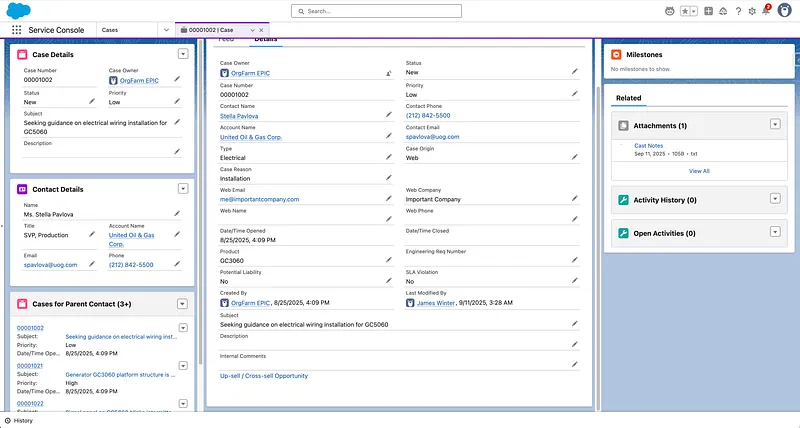The image size is (800, 428).
Task: Click spavlova@uog.com in Contact Details card
Action: (x=51, y=265)
